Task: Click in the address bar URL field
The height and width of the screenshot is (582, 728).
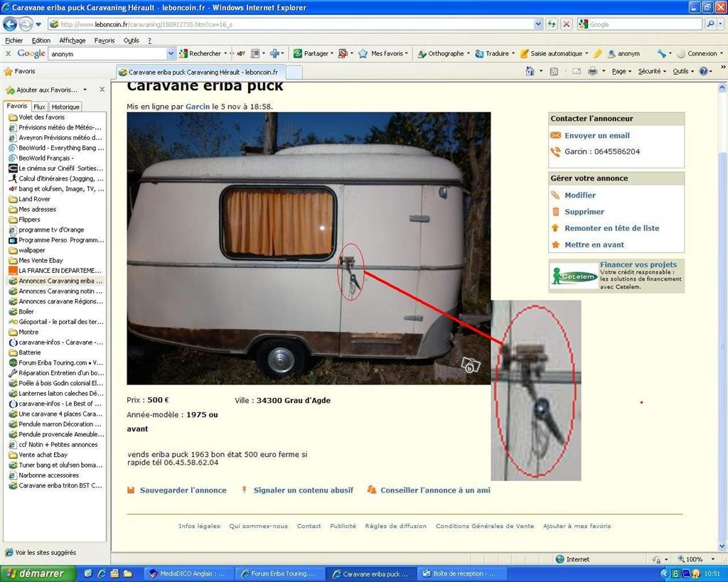Action: click(x=291, y=24)
